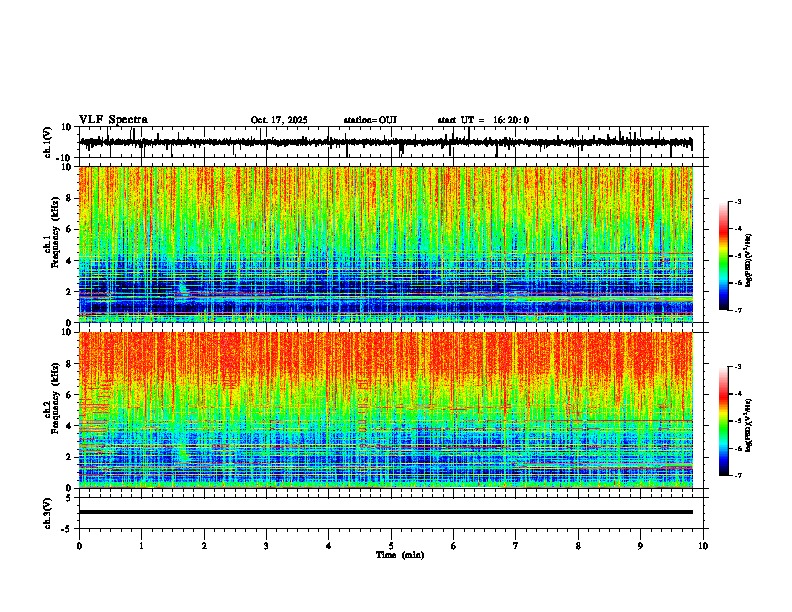Click time axis tick label "9"
The height and width of the screenshot is (612, 792).
click(641, 546)
